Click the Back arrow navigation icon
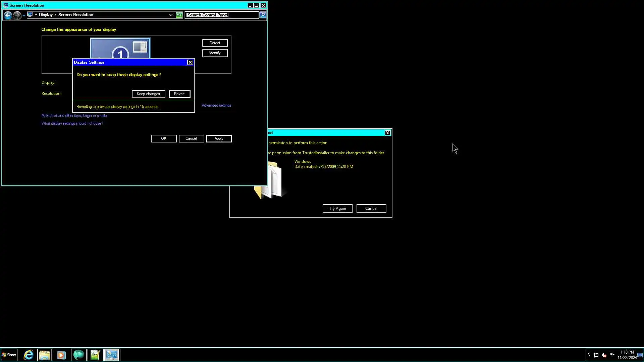Viewport: 644px width, 362px height. [x=8, y=15]
